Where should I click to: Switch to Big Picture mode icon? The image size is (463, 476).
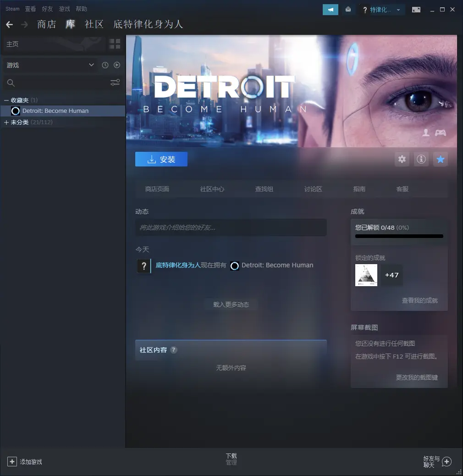pos(416,10)
